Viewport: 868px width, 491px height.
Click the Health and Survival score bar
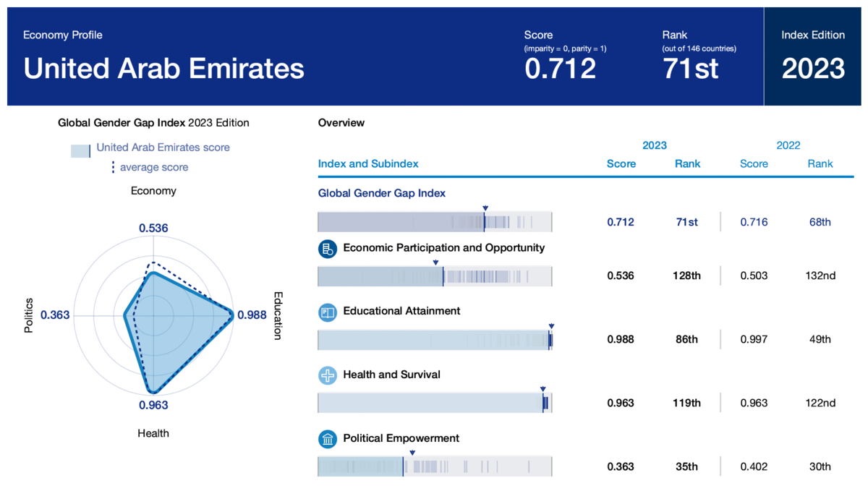[435, 403]
